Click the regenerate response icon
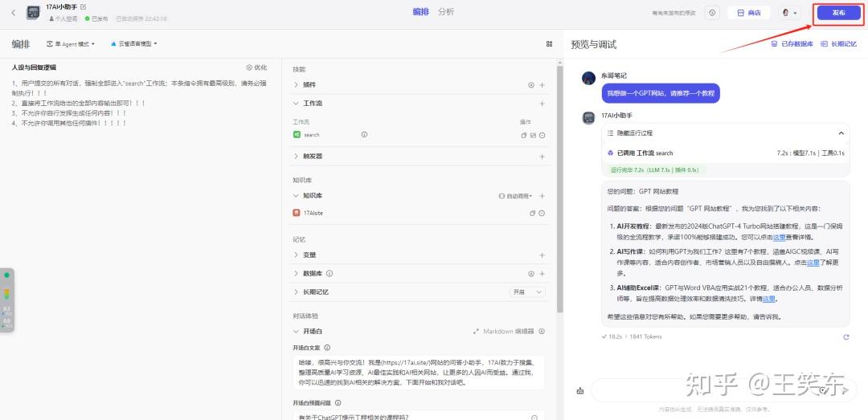 [x=845, y=337]
